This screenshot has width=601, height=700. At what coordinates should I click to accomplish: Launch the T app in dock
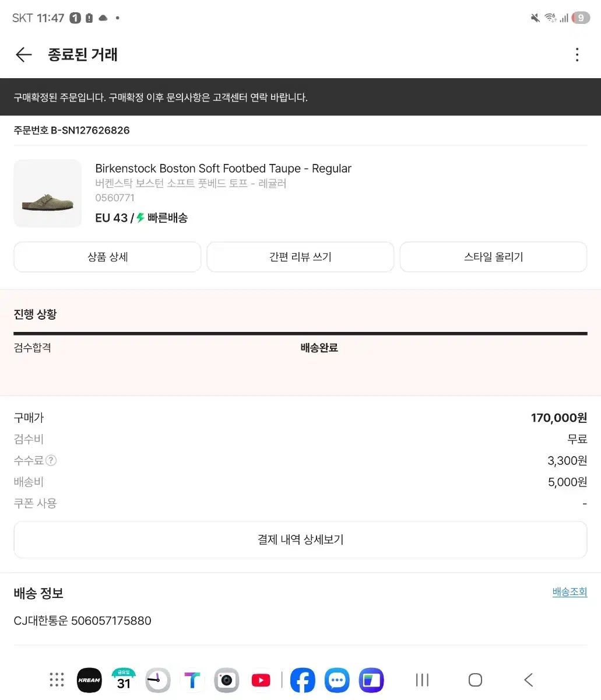[192, 680]
